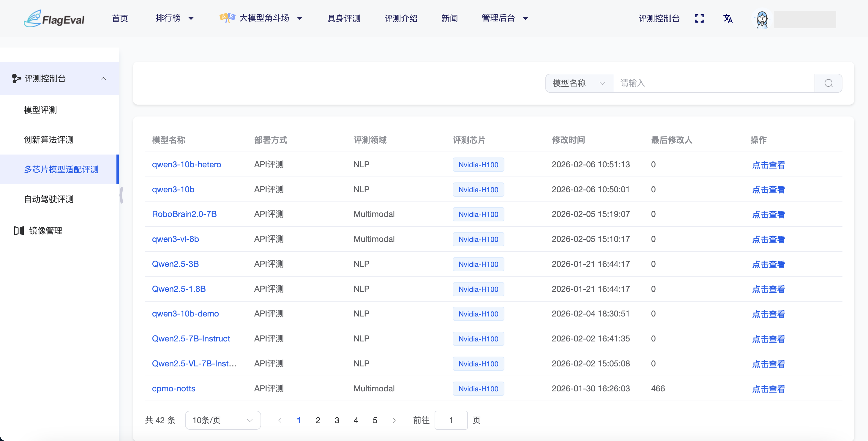
Task: Open the 首页 menu item
Action: point(120,18)
